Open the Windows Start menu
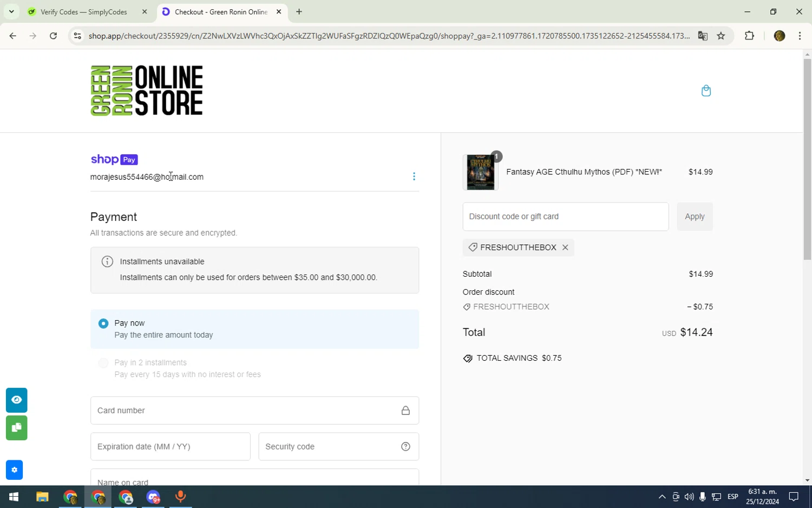812x508 pixels. (14, 497)
